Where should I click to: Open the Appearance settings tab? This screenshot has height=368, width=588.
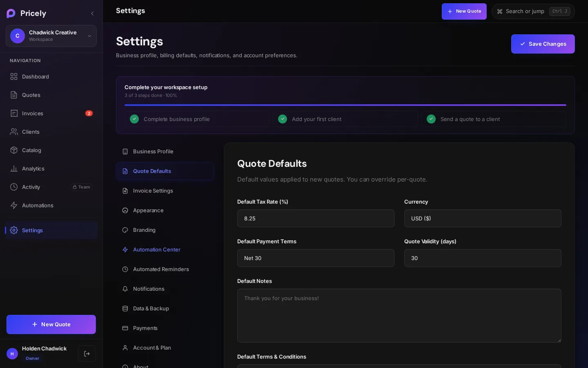click(165, 210)
